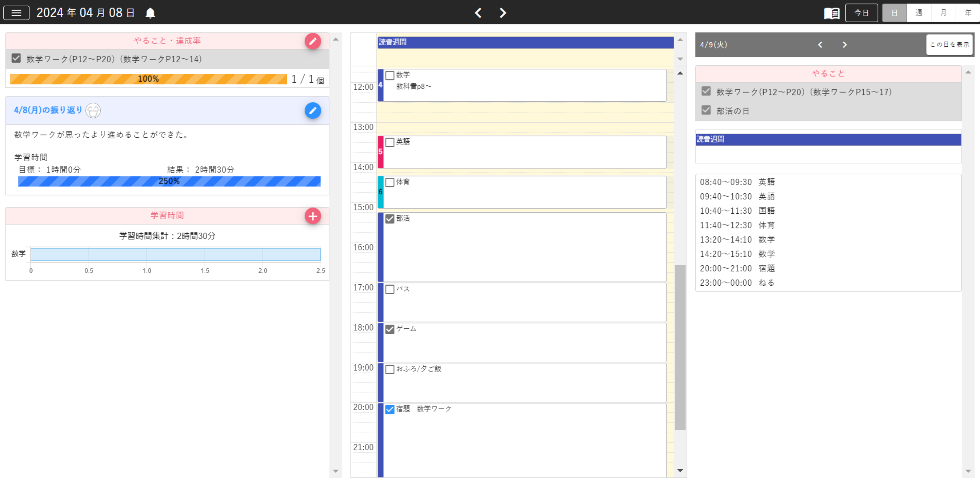Viewport: 980px width, 483px height.
Task: Uncheck 数学ワーク(P12~14) task checkbox
Action: 16,58
